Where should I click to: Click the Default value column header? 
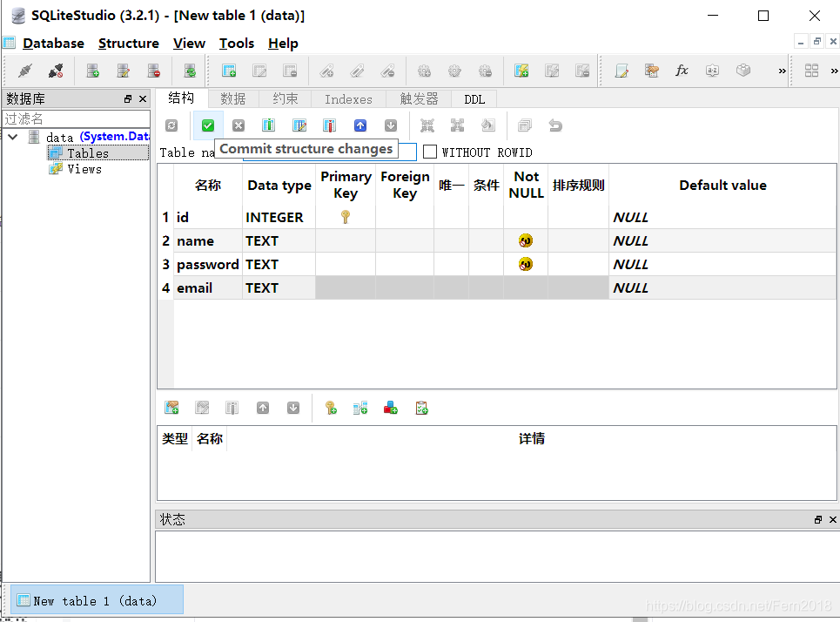722,185
